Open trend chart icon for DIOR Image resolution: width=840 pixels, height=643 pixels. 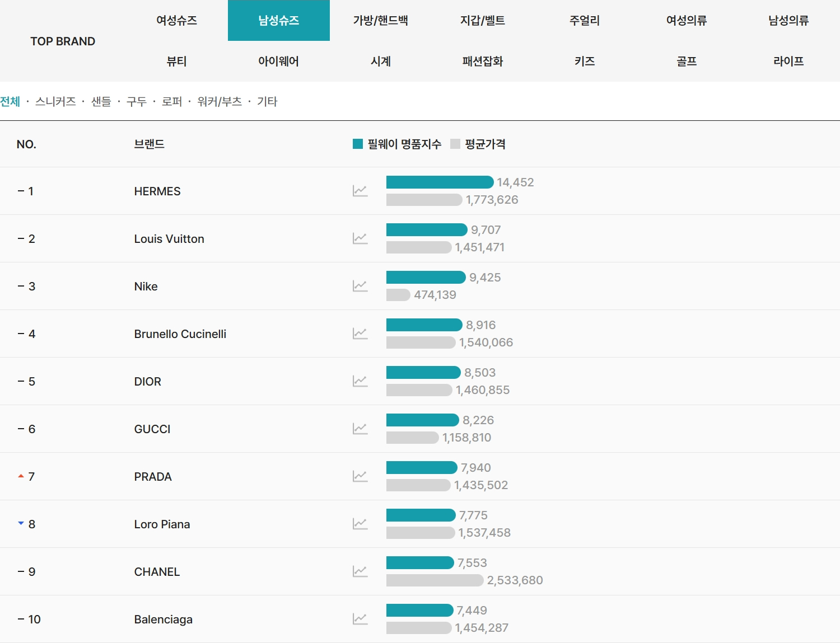pos(360,381)
